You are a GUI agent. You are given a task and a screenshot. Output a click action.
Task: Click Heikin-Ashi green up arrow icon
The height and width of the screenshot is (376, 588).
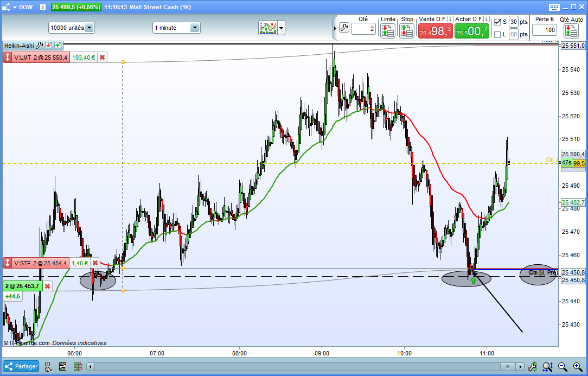(x=57, y=46)
